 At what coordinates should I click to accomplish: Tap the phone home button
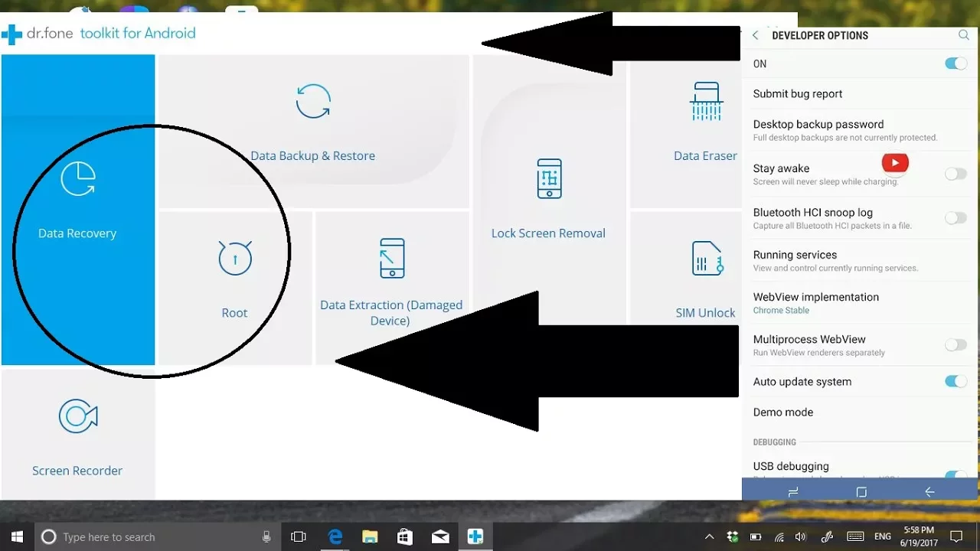[x=861, y=492]
